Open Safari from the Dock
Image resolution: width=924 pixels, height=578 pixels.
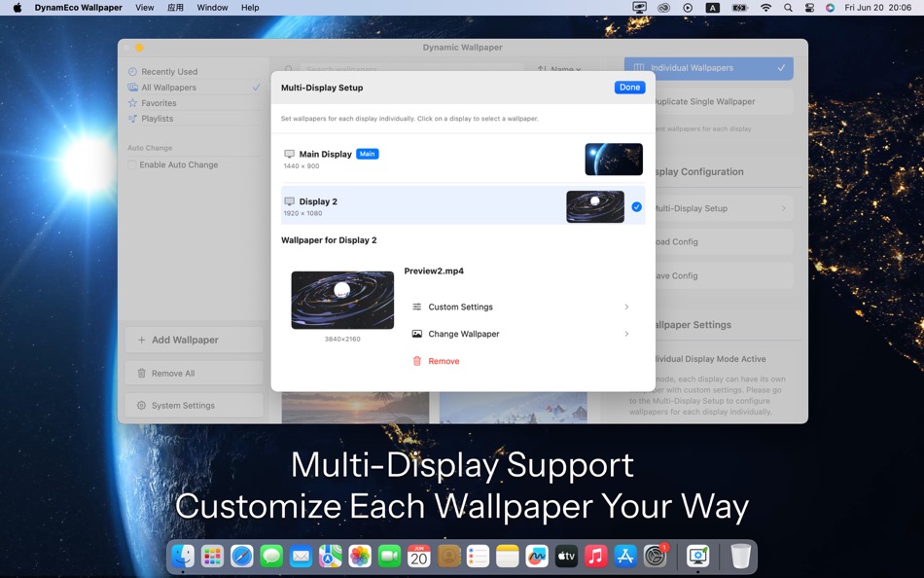241,556
